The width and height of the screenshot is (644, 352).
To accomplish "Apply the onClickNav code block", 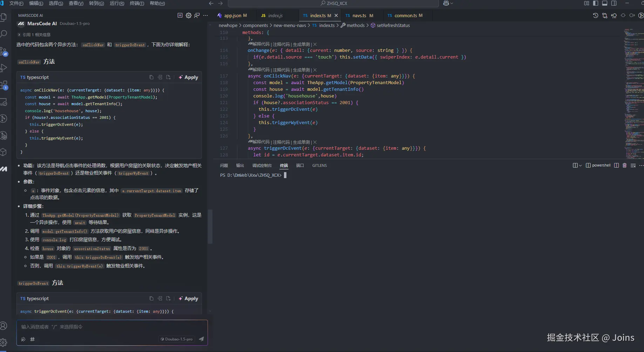I will click(x=189, y=77).
